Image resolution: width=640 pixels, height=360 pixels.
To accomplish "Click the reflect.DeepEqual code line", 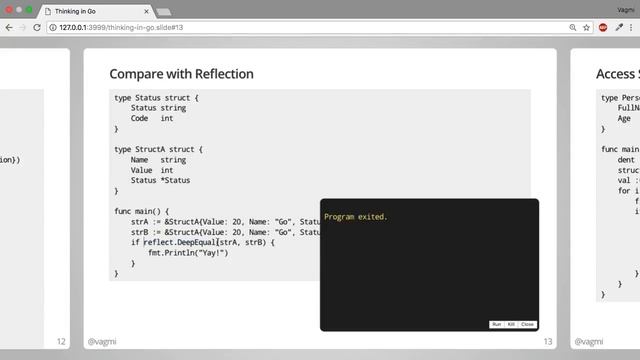I will click(203, 242).
